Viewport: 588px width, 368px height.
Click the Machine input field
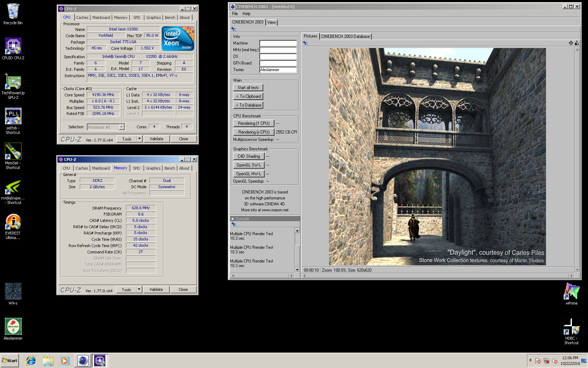[278, 43]
